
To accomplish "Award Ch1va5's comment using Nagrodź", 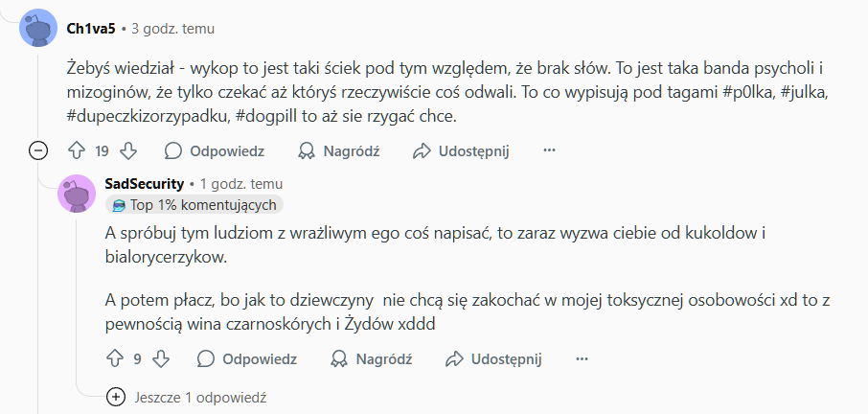I will [339, 150].
